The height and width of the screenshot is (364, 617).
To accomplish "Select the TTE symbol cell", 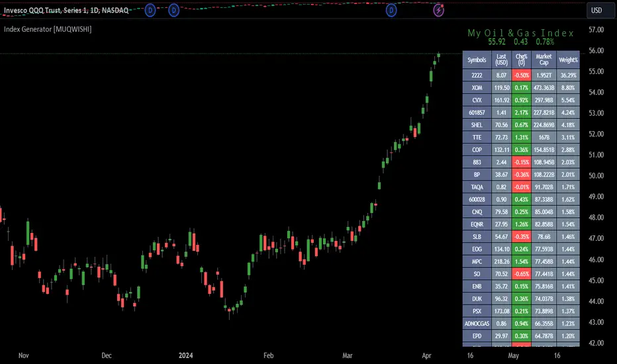I will click(x=477, y=138).
